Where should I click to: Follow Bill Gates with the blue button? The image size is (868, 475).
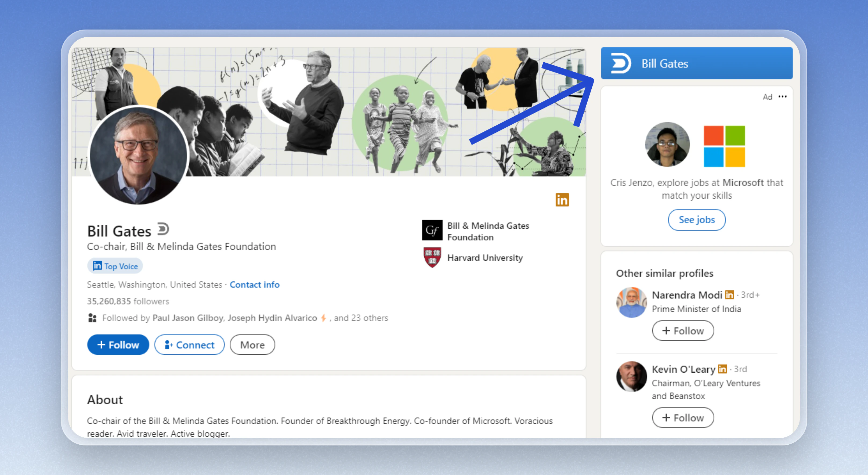pyautogui.click(x=118, y=344)
